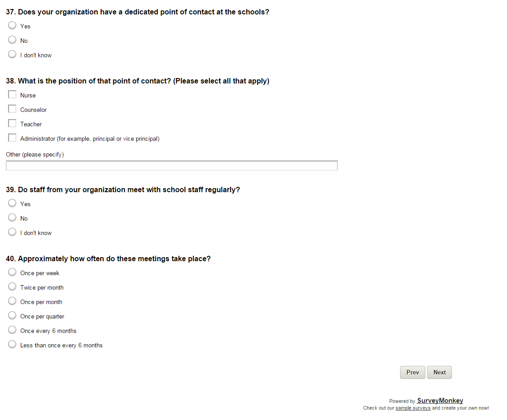Check the Administrator option
The image size is (507, 420).
(x=12, y=138)
